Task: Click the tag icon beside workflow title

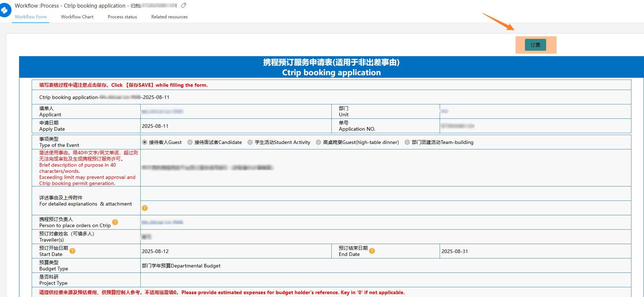Action: 183,5
